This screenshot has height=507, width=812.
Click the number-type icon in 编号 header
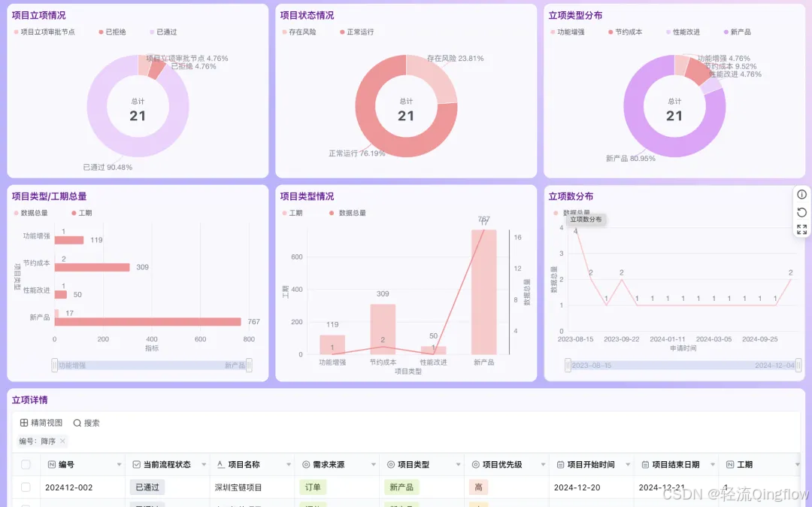(x=52, y=465)
